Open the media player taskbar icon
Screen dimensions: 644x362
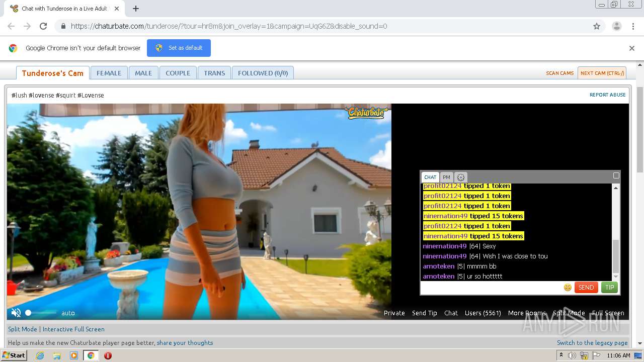(x=74, y=355)
